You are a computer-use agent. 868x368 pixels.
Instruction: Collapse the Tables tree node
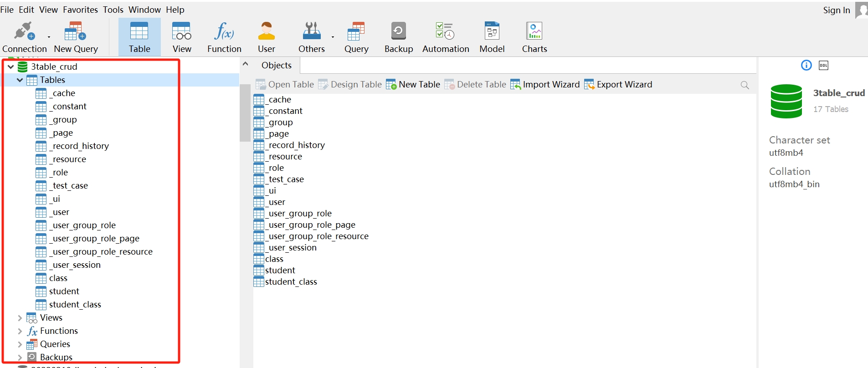tap(20, 80)
